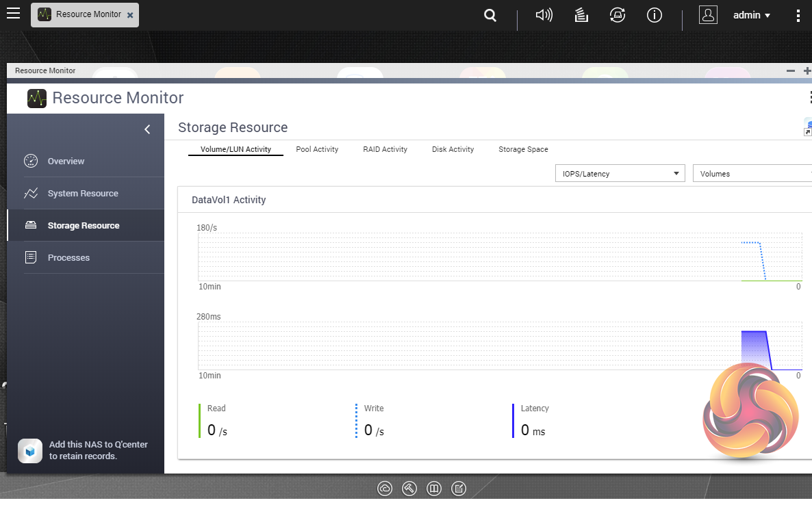This screenshot has width=812, height=505.
Task: Select the Disk Activity tab
Action: pyautogui.click(x=453, y=149)
